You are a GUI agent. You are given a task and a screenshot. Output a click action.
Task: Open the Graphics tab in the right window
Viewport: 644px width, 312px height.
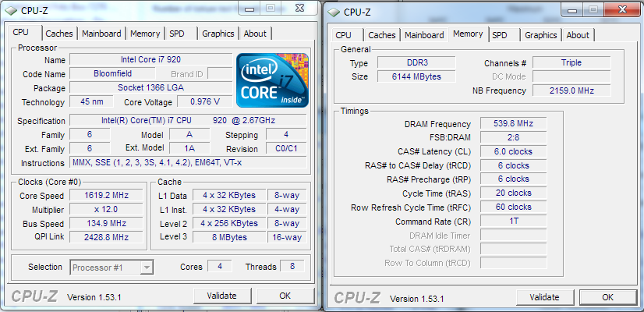pos(541,35)
